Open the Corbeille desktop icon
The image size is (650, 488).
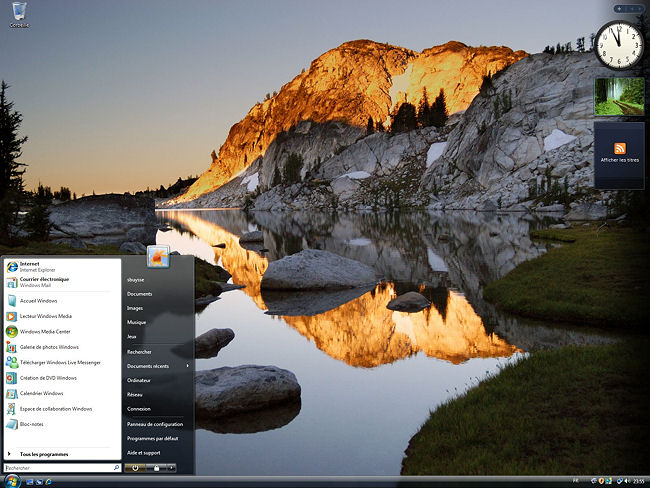coord(19,13)
